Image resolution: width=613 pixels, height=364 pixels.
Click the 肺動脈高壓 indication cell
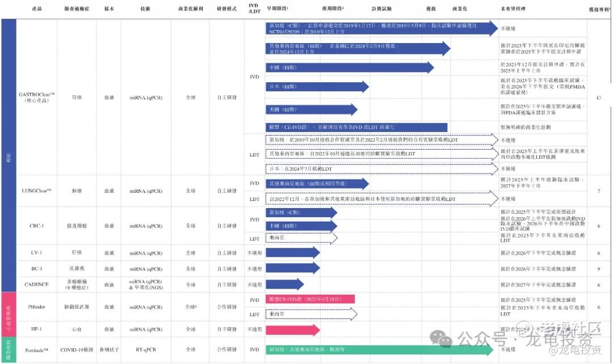[77, 307]
